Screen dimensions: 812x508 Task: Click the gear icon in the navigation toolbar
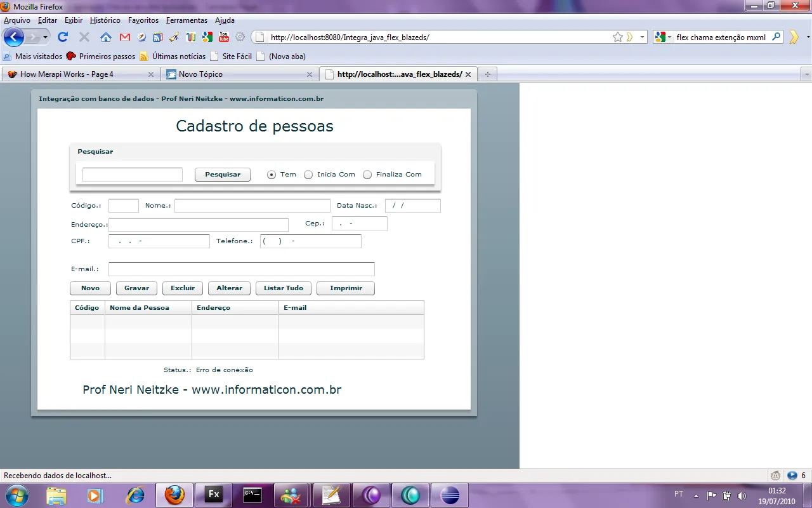point(240,37)
